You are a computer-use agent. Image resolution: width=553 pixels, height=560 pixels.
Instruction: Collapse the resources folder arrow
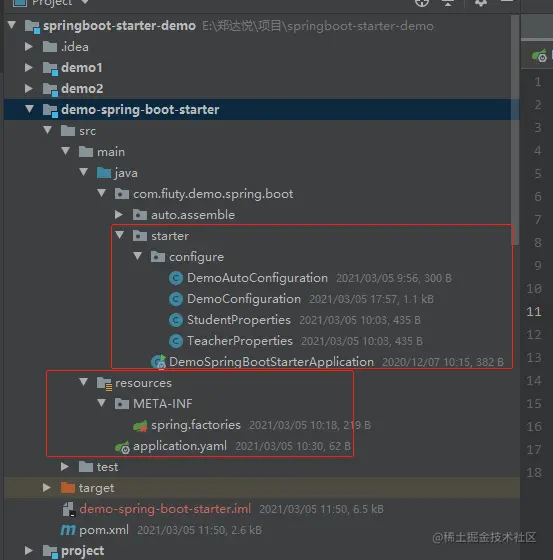[84, 382]
